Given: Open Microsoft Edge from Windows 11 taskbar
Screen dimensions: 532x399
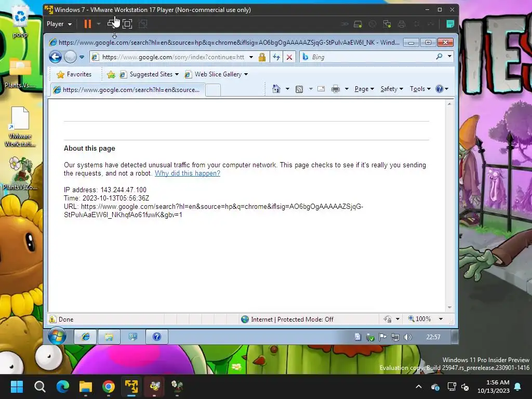Looking at the screenshot, I should (x=63, y=387).
